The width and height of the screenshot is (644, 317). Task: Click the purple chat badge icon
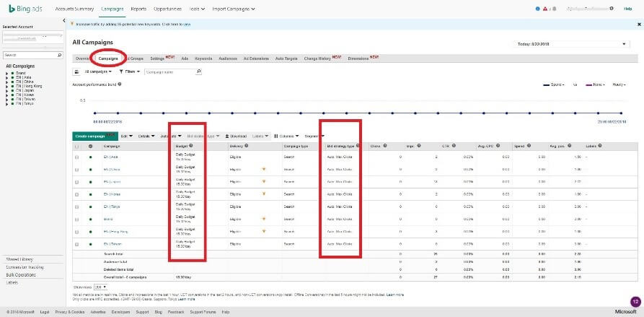(635, 301)
